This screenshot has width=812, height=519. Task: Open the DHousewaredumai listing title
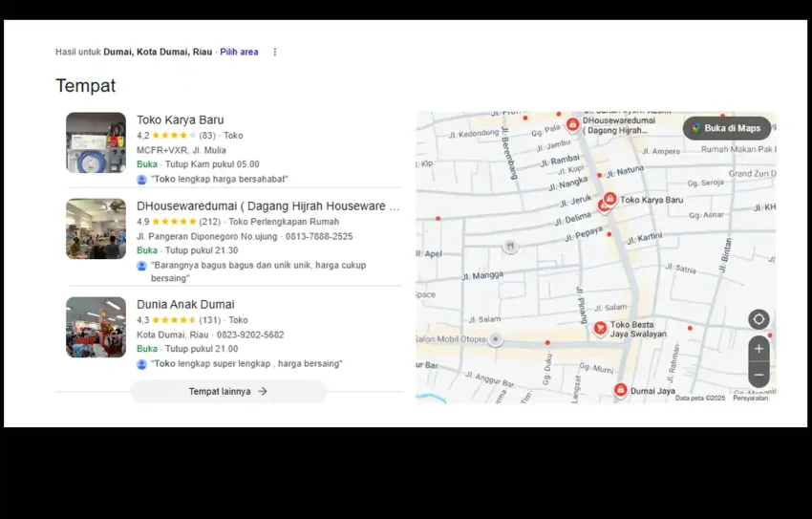(267, 206)
